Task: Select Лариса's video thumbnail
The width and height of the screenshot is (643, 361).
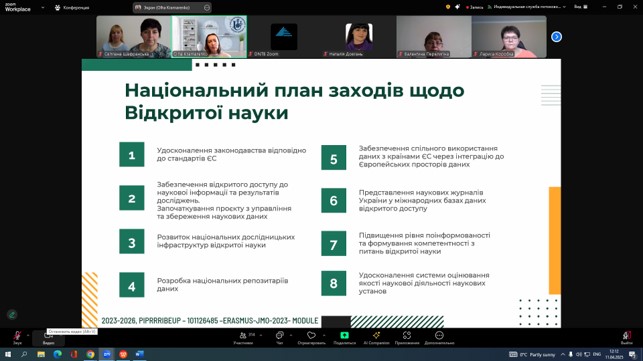Action: [x=509, y=37]
